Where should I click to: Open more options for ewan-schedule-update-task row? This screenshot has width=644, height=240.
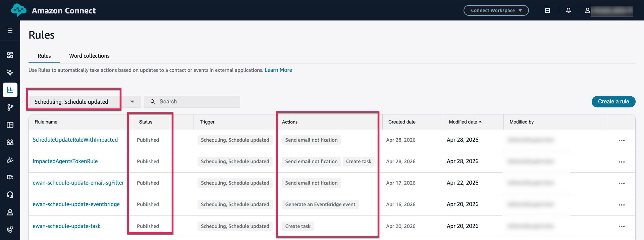[x=622, y=226]
